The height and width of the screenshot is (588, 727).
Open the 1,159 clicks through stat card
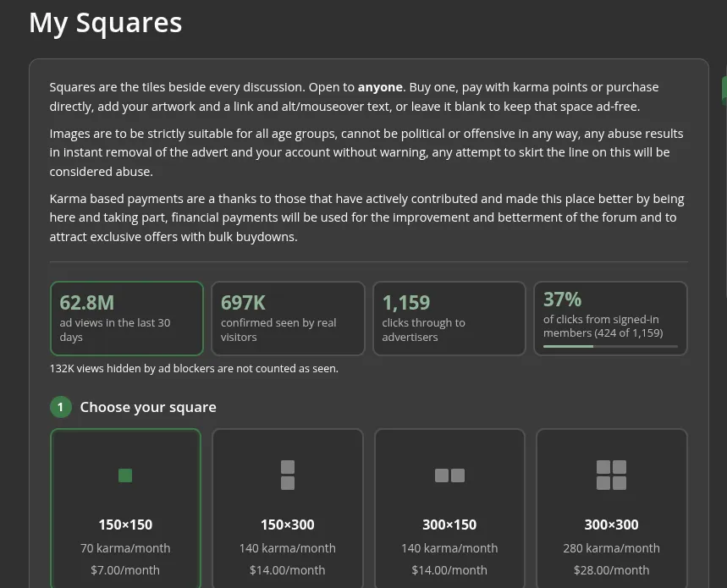pos(449,318)
